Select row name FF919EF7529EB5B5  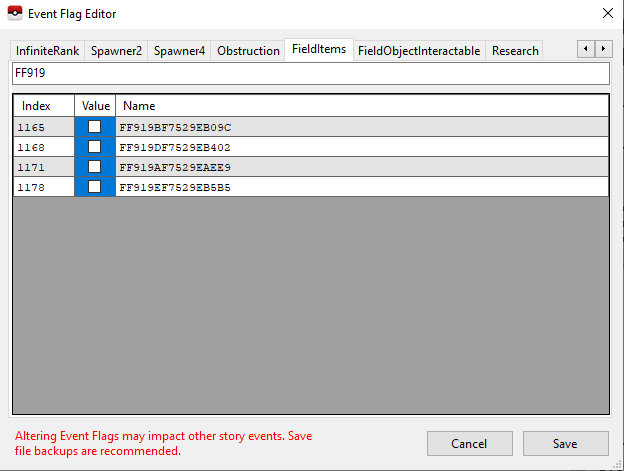175,187
